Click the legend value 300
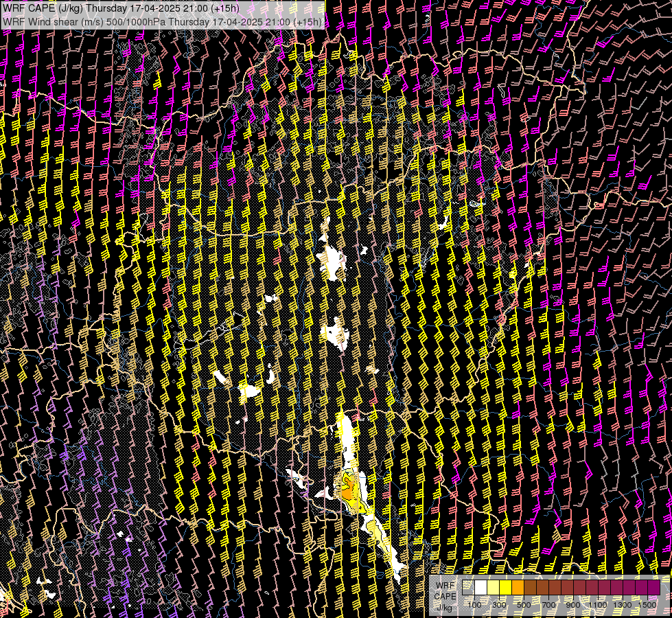Screen dimensions: 672x618 click(x=499, y=605)
